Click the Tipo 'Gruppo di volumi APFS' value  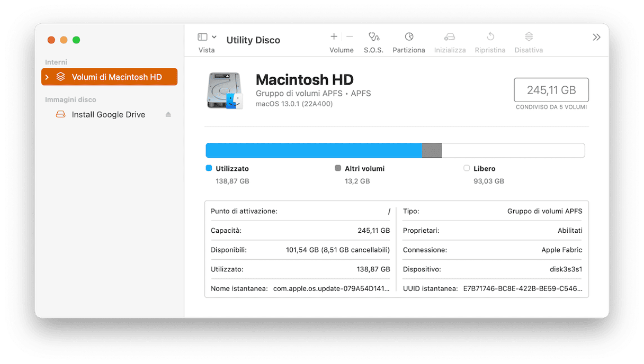pyautogui.click(x=545, y=211)
